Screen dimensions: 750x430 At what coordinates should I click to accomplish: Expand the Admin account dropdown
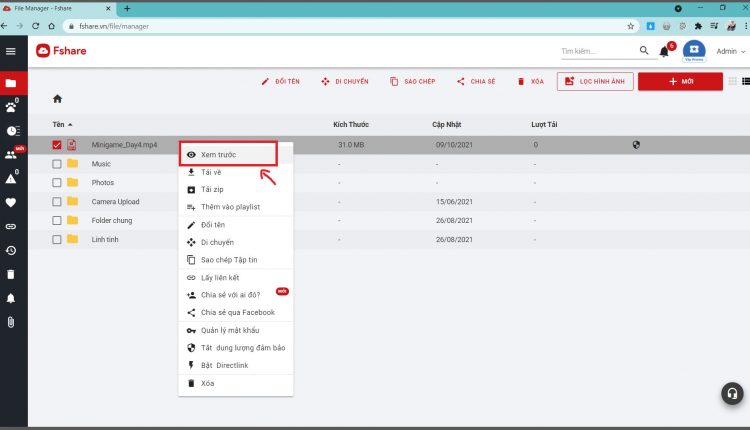(731, 51)
